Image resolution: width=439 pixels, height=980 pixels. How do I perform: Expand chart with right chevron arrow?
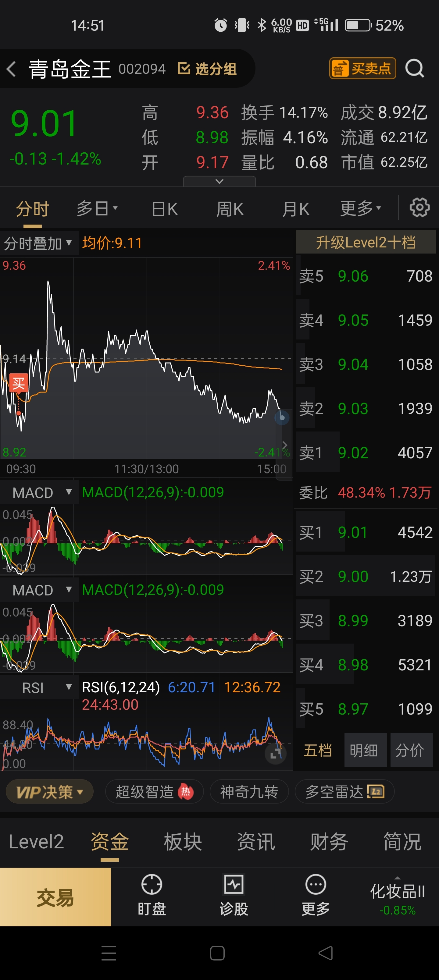pyautogui.click(x=284, y=445)
